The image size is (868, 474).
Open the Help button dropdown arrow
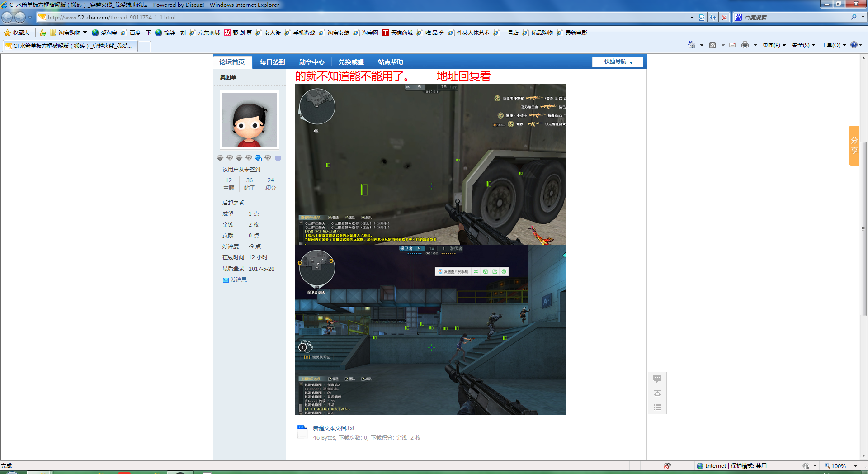coord(861,45)
